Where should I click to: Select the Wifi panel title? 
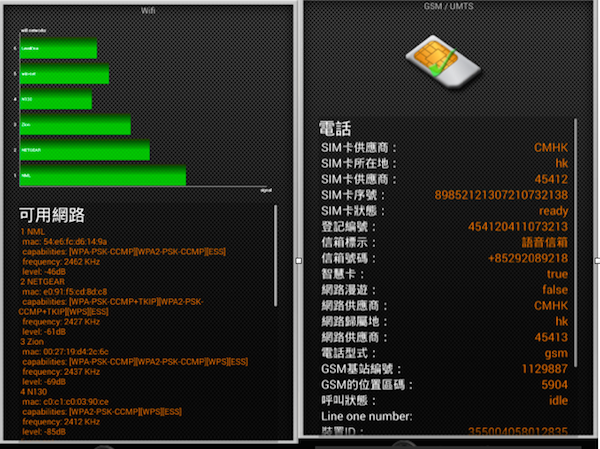pyautogui.click(x=148, y=11)
